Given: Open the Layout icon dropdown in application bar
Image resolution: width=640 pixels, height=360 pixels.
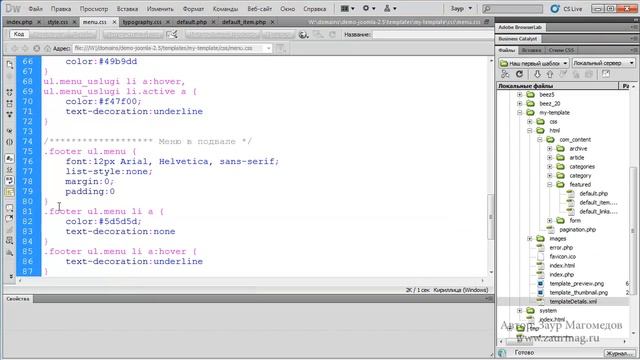Looking at the screenshot, I should coord(347,8).
